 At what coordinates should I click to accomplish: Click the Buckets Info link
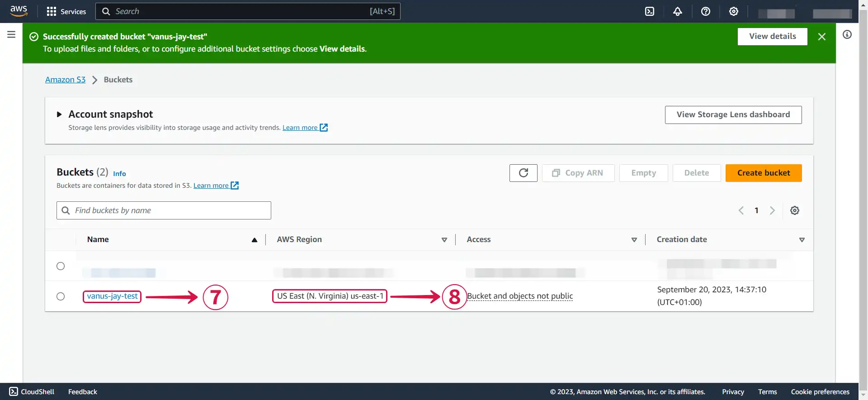pyautogui.click(x=119, y=174)
